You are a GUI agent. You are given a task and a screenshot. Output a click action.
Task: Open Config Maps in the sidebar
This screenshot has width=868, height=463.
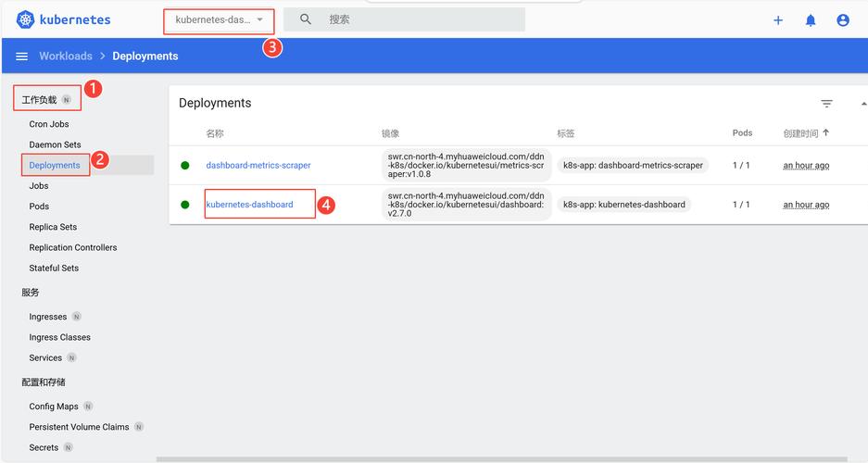pos(54,407)
